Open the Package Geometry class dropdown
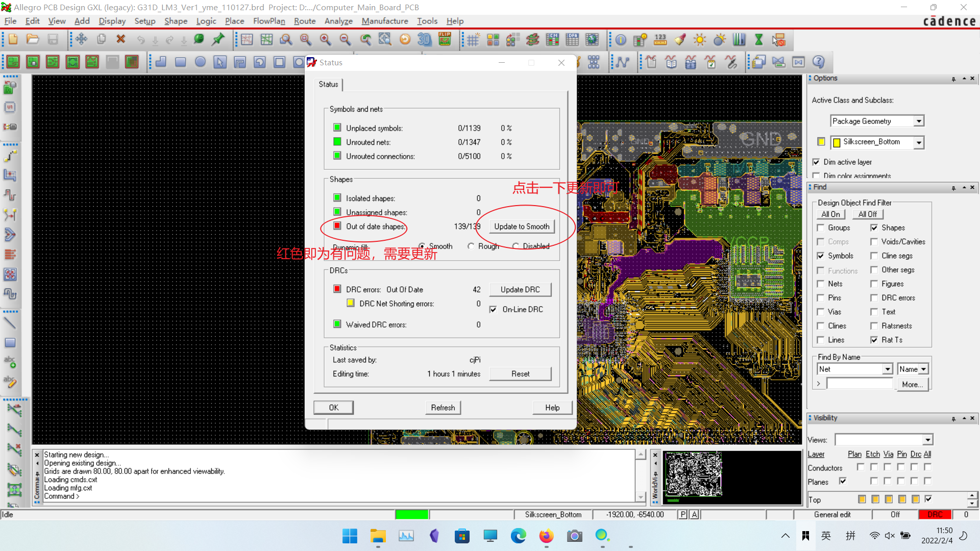 pyautogui.click(x=919, y=121)
